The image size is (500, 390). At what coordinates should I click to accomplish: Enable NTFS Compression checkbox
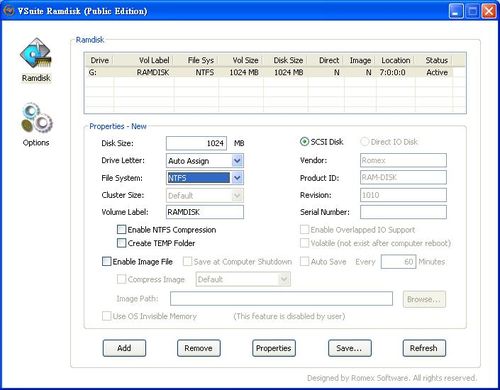[x=122, y=229]
